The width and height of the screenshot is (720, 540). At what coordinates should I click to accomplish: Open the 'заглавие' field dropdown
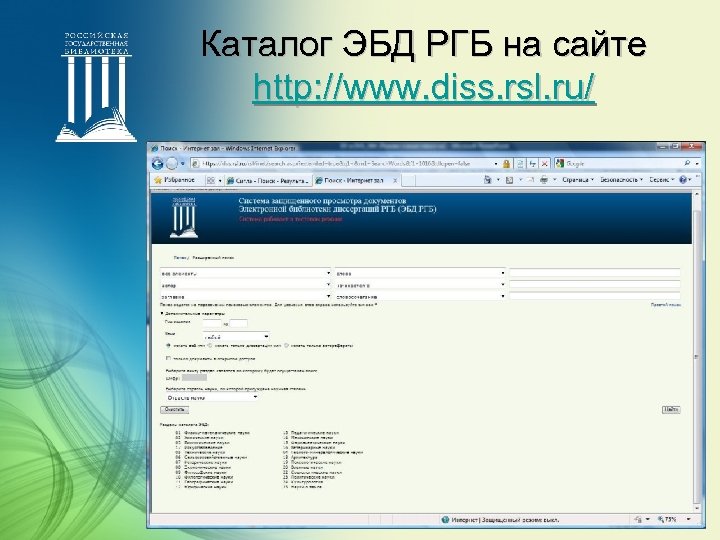[x=246, y=296]
